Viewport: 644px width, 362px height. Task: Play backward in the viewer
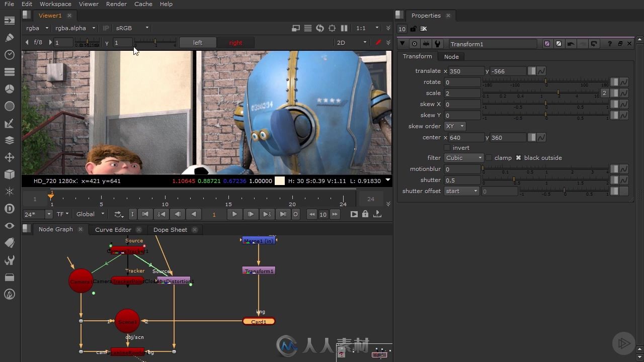(x=194, y=214)
